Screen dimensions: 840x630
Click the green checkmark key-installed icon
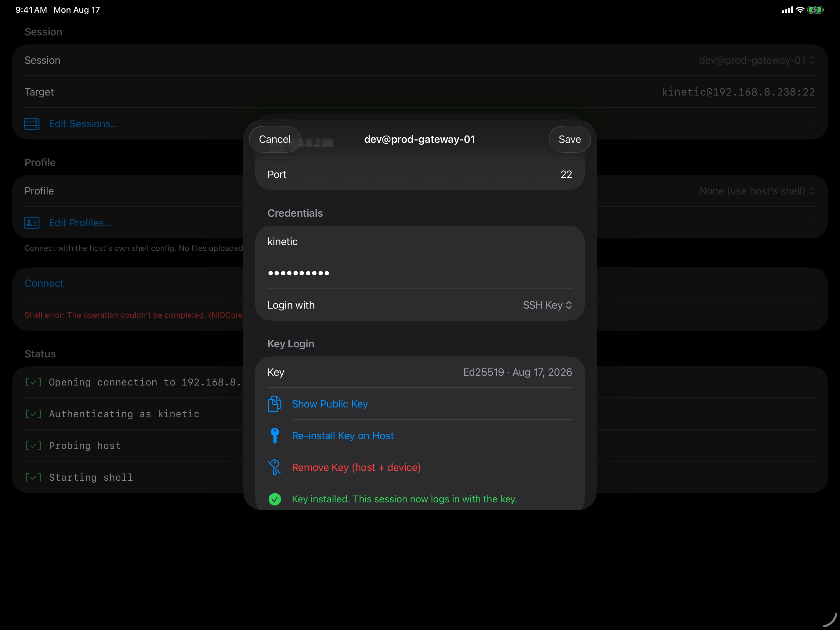coord(275,499)
